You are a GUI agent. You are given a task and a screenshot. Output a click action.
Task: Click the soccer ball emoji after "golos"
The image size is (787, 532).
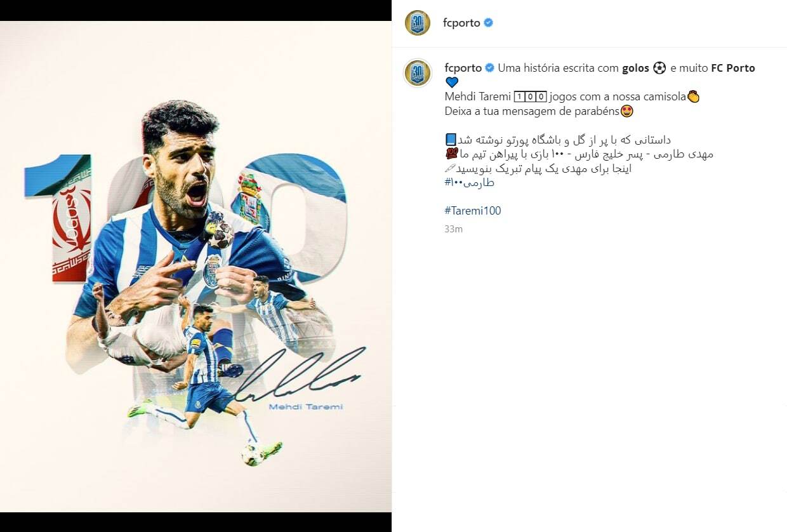659,68
